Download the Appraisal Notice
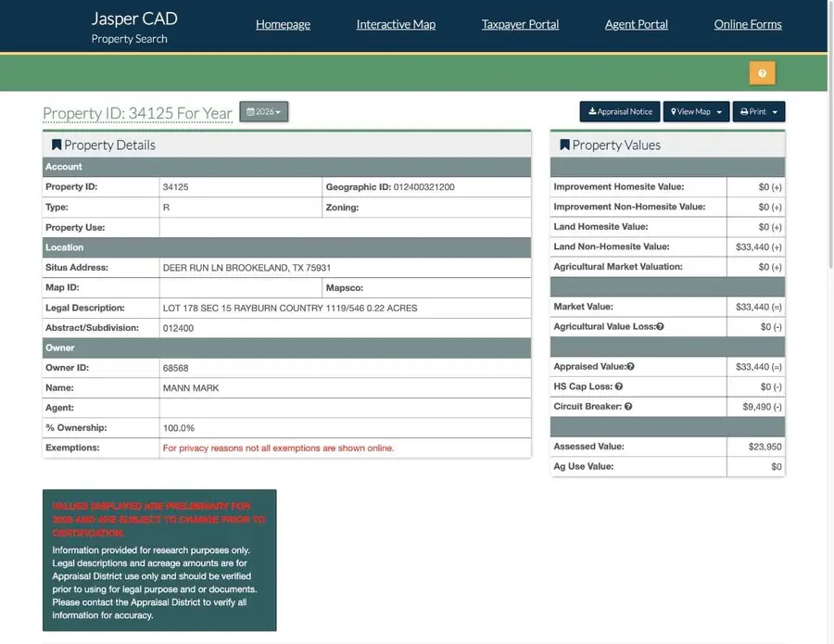 (x=620, y=112)
